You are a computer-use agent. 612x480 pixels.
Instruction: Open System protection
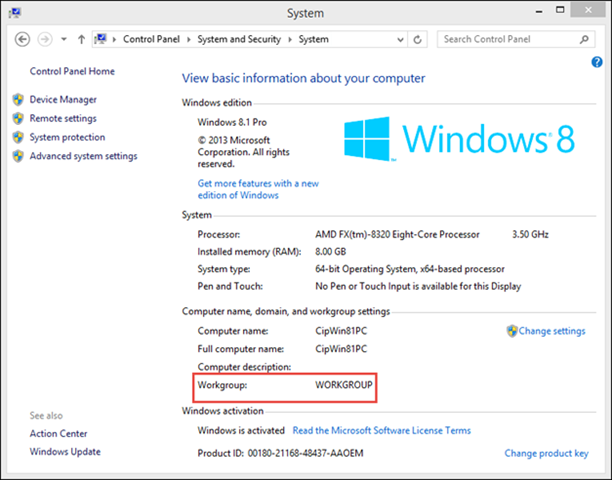[x=67, y=137]
